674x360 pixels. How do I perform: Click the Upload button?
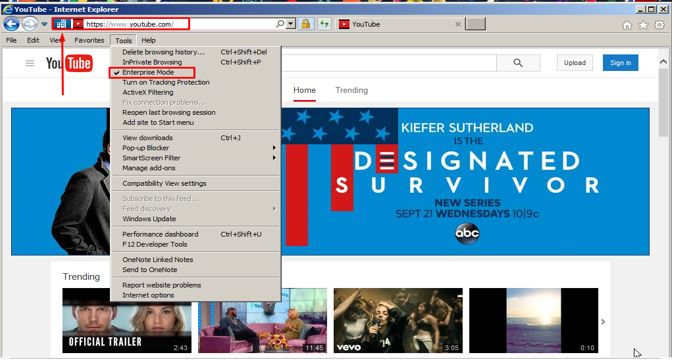tap(575, 63)
